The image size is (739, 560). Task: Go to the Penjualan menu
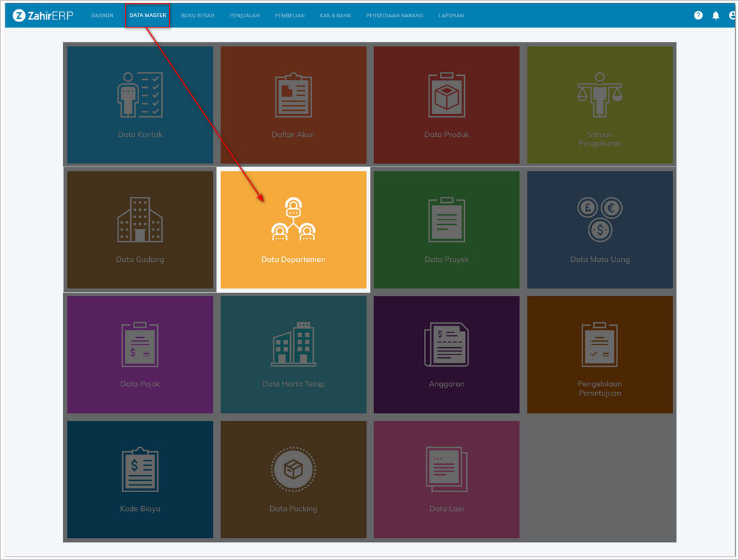(245, 15)
